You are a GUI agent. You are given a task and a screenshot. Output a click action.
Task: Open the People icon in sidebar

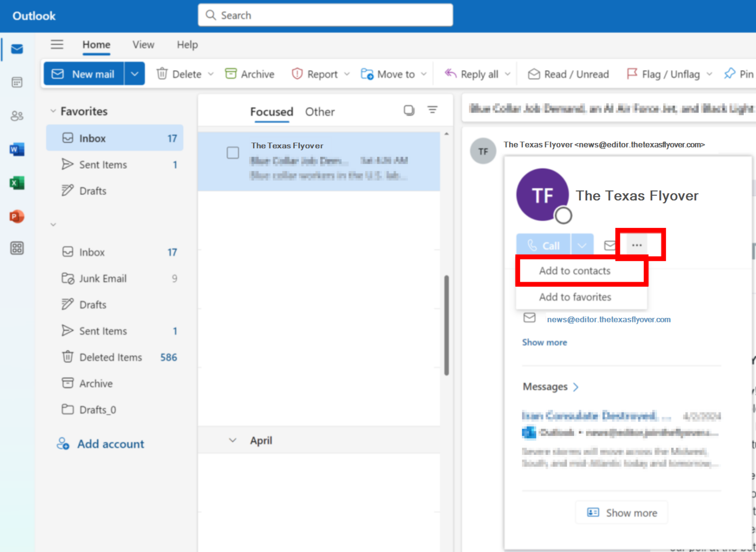point(17,116)
